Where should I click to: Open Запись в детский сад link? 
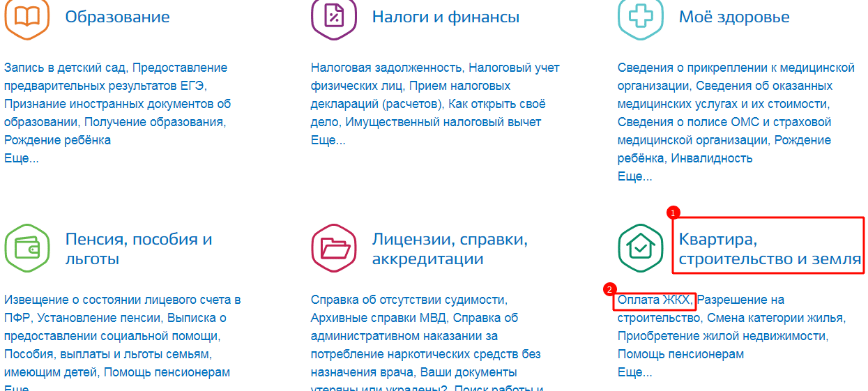pos(67,68)
